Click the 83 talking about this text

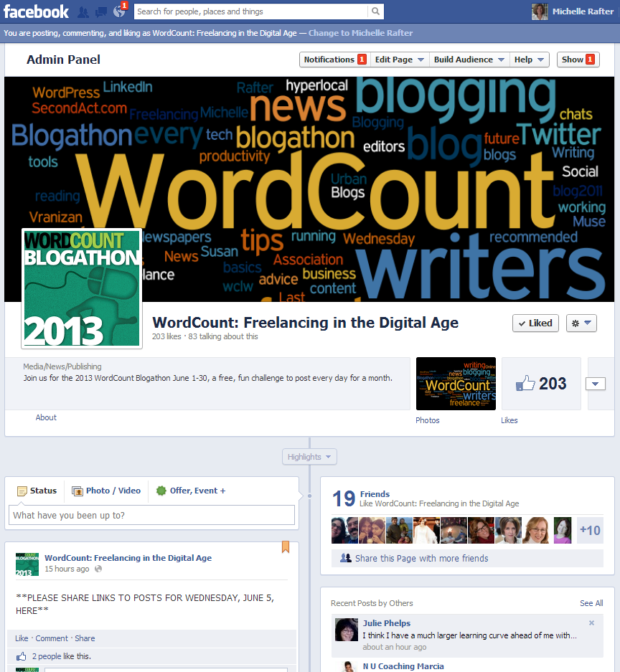(223, 336)
